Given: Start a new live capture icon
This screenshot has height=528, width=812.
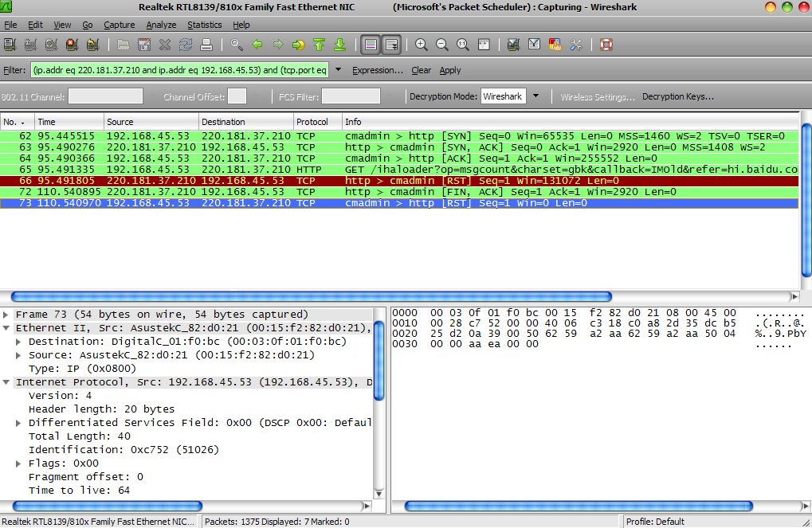Looking at the screenshot, I should 51,45.
